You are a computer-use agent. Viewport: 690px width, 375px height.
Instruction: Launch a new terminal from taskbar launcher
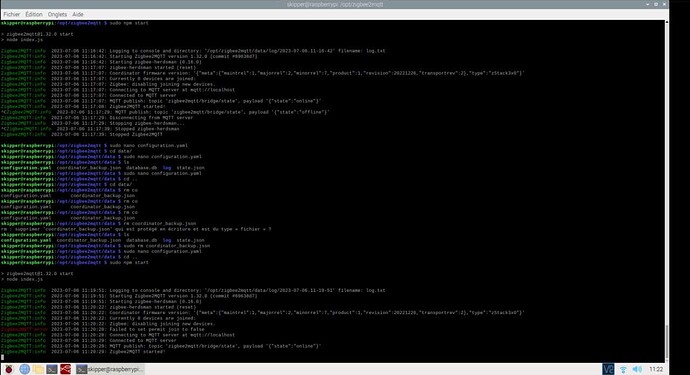pos(52,369)
